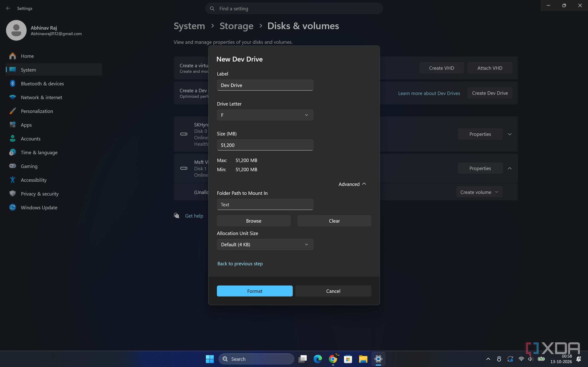Screen dimensions: 588x367
Task: Edit the Size (MB) field
Action: pyautogui.click(x=265, y=145)
